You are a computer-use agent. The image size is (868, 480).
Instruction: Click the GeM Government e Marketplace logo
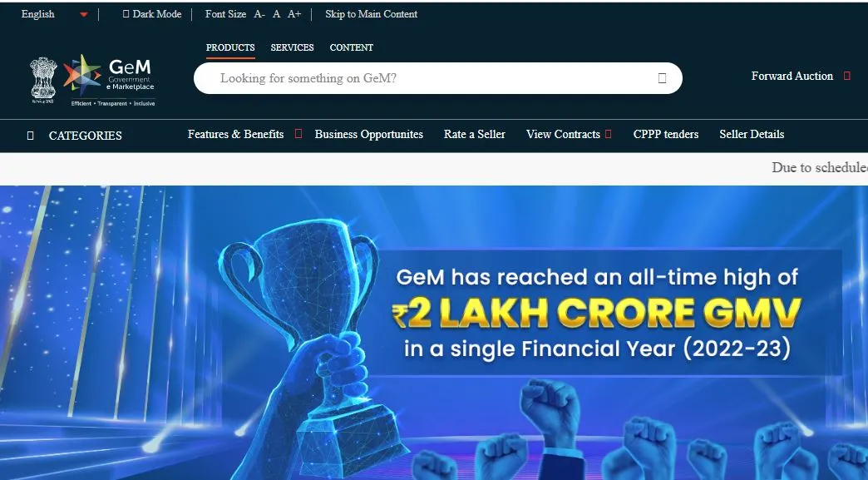[x=109, y=80]
